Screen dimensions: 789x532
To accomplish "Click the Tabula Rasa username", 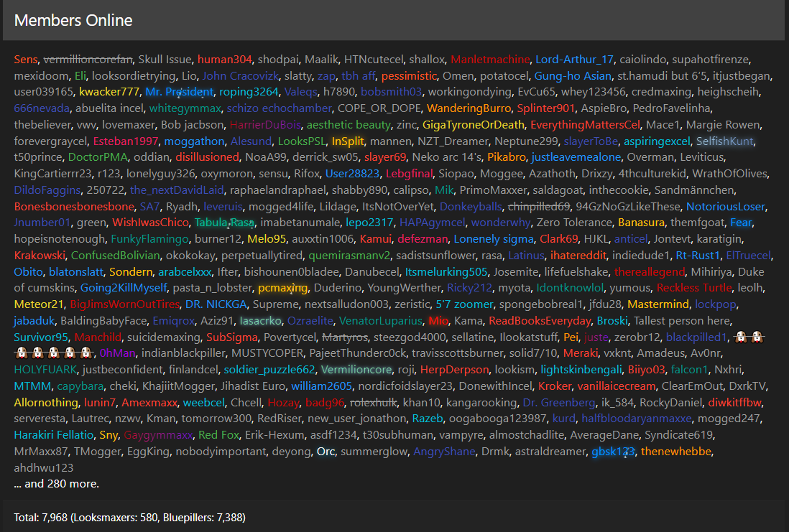I will 224,223.
